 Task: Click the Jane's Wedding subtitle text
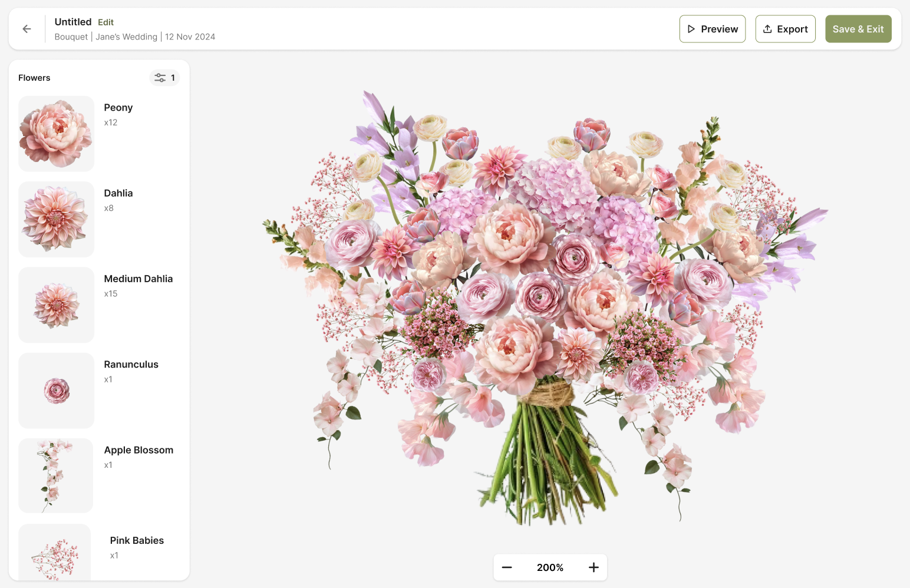[x=127, y=37]
